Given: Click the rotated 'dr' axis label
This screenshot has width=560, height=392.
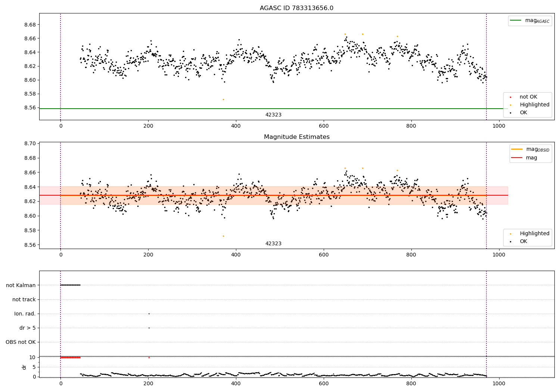Looking at the screenshot, I should tap(24, 367).
